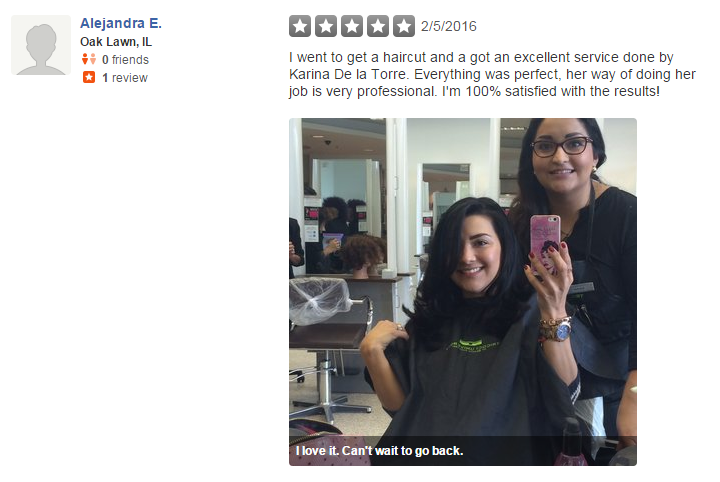
Task: Click the "0 friends" count label
Action: pos(125,60)
